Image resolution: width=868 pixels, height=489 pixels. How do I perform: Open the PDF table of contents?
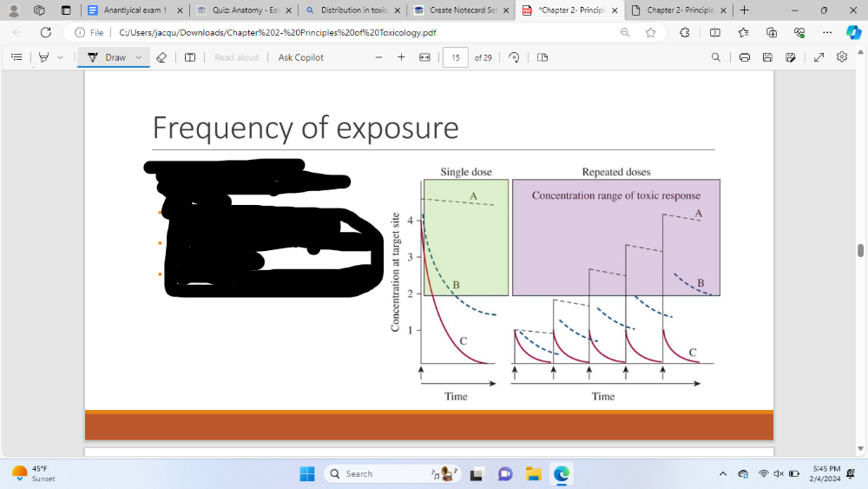click(16, 57)
